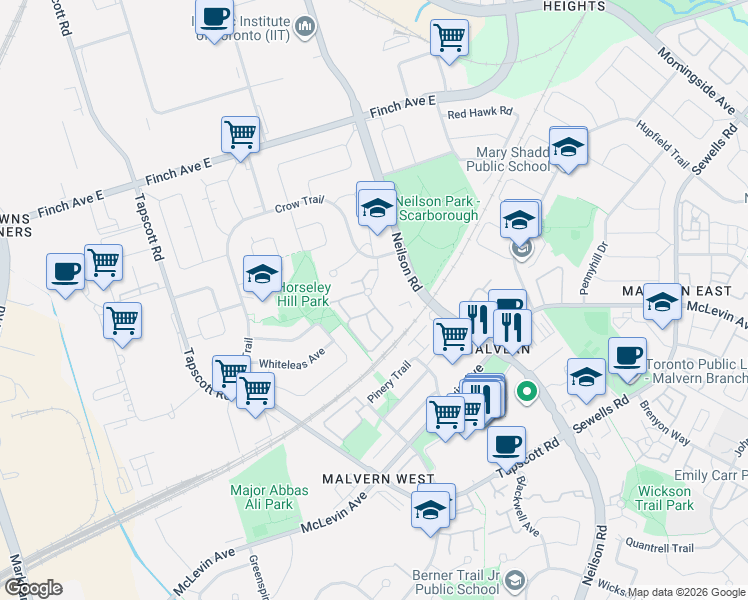Click the Neilson Park - Scarborough label
This screenshot has width=748, height=600.
[438, 208]
